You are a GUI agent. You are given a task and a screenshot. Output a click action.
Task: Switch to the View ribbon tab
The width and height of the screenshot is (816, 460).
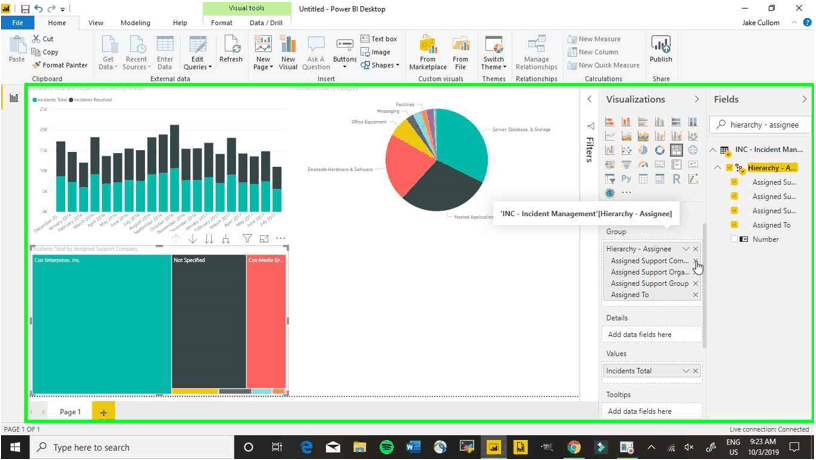[x=96, y=23]
